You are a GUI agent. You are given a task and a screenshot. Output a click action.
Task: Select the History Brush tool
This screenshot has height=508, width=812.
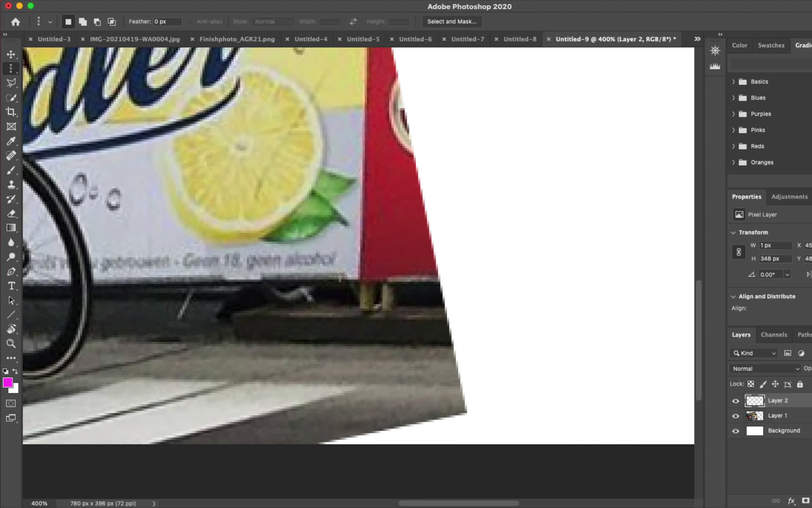[x=11, y=199]
